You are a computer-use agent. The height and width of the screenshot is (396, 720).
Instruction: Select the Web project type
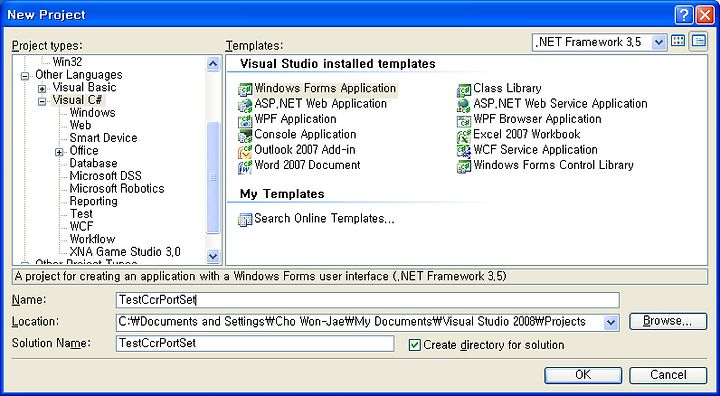pyautogui.click(x=80, y=125)
